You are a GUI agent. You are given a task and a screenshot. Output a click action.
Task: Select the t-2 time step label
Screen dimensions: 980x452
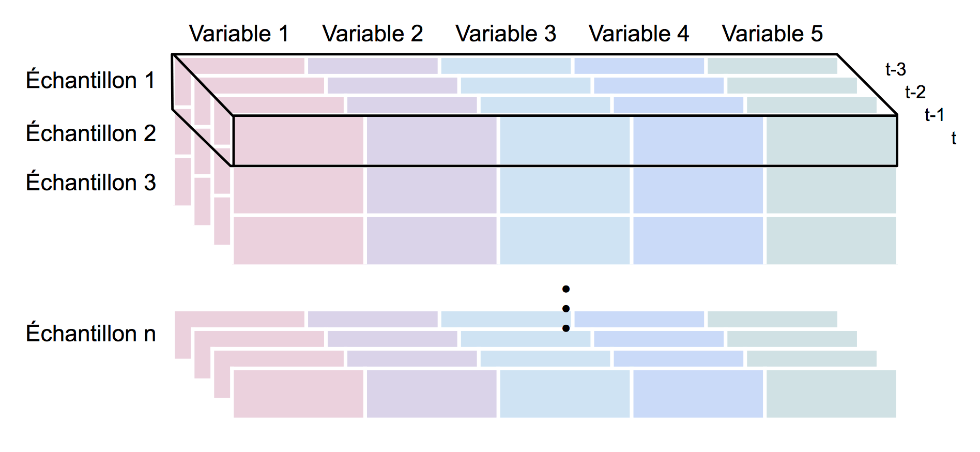(x=915, y=92)
